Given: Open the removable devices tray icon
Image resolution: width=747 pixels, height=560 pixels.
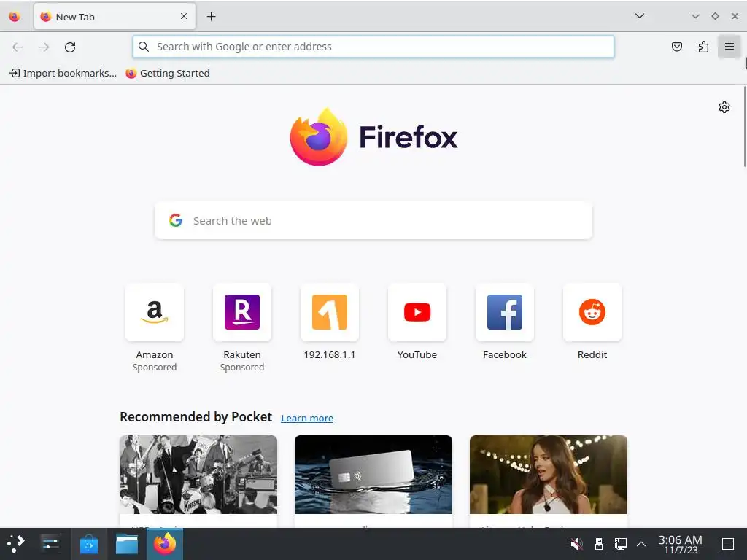Looking at the screenshot, I should [599, 544].
